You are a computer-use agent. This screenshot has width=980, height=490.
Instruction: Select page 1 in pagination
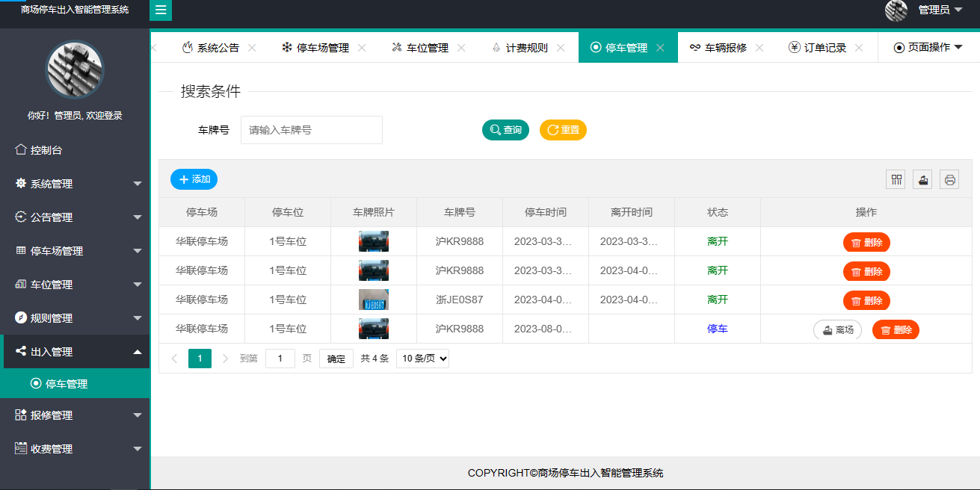pyautogui.click(x=200, y=359)
